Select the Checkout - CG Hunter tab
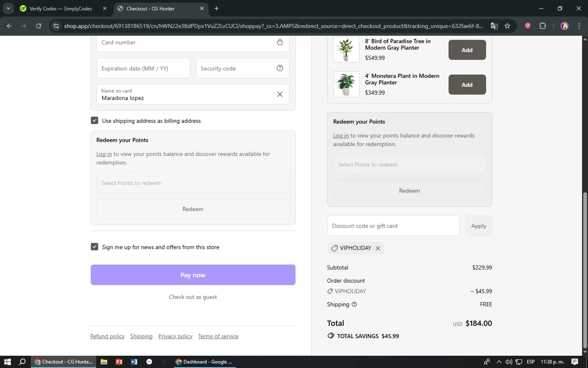The image size is (588, 368). tap(151, 9)
